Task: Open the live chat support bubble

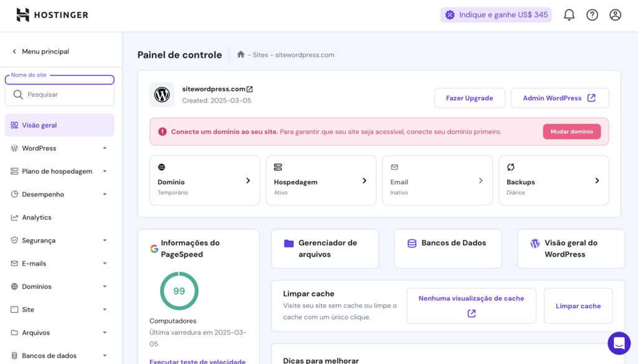Action: pyautogui.click(x=619, y=343)
